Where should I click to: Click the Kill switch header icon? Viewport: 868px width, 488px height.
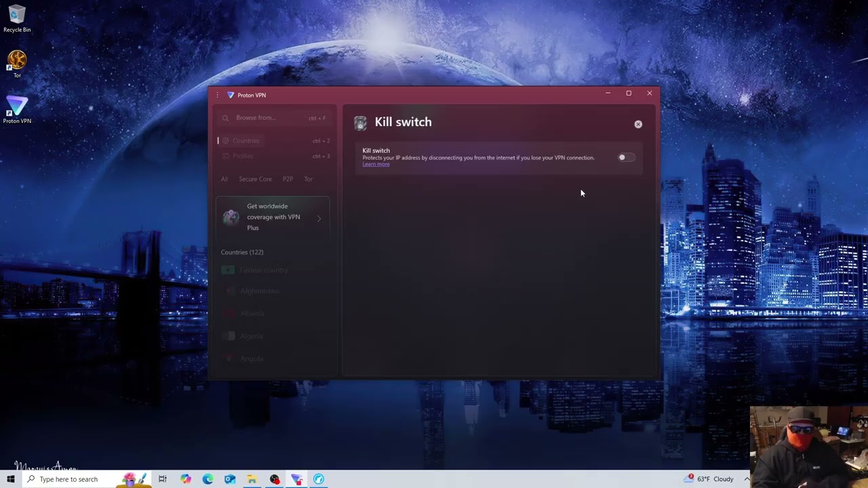[361, 123]
